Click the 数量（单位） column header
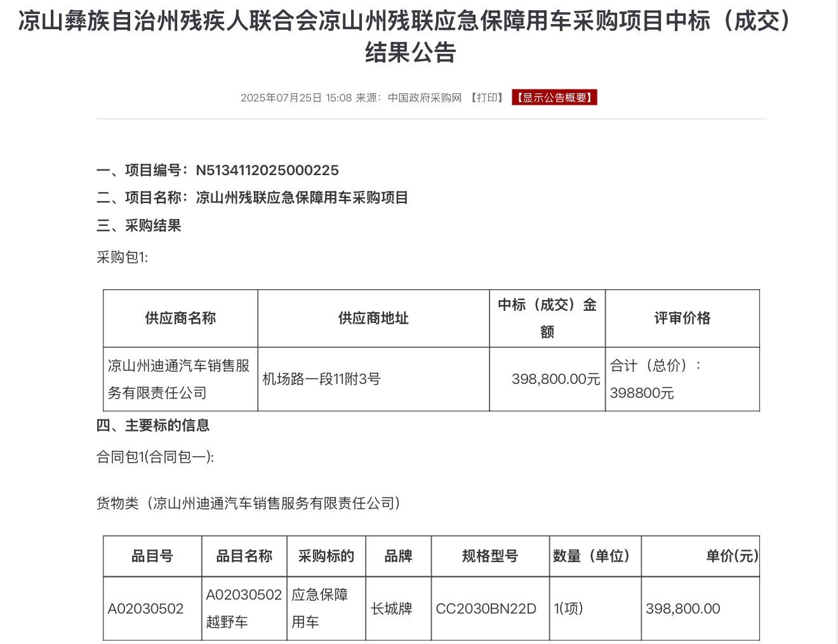838x644 pixels. [x=595, y=556]
